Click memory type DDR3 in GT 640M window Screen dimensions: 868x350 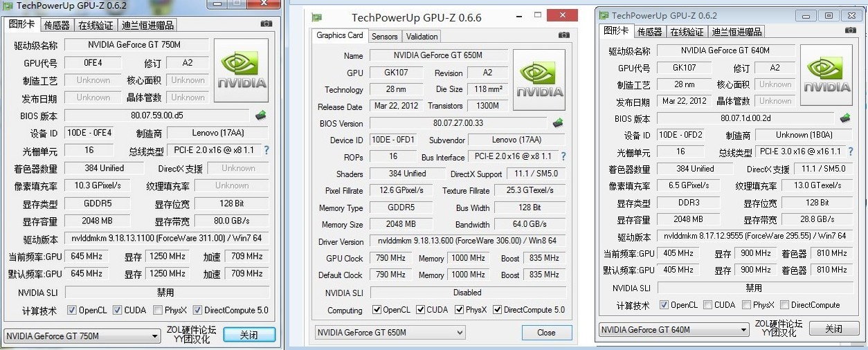click(689, 203)
